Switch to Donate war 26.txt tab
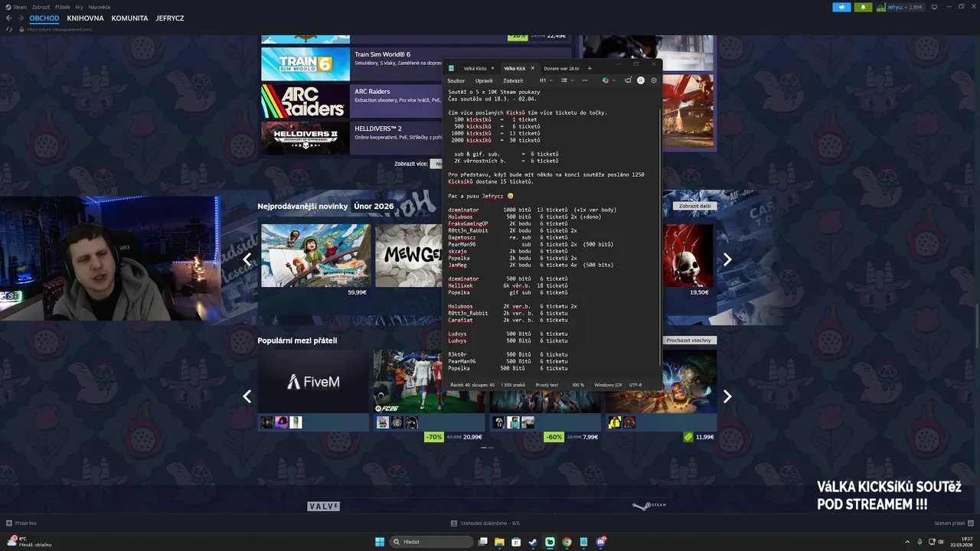The width and height of the screenshot is (980, 551). 561,68
